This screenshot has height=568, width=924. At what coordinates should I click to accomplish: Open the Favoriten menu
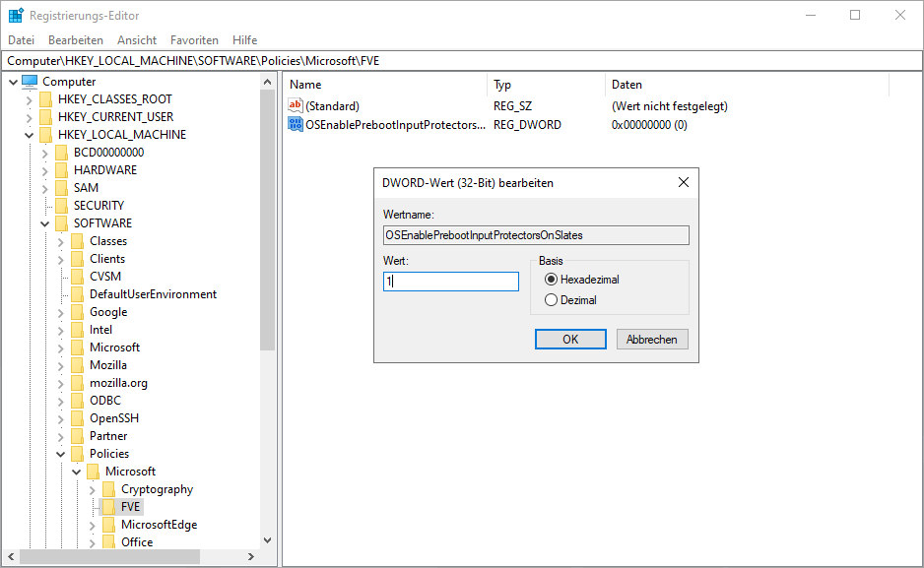point(194,39)
